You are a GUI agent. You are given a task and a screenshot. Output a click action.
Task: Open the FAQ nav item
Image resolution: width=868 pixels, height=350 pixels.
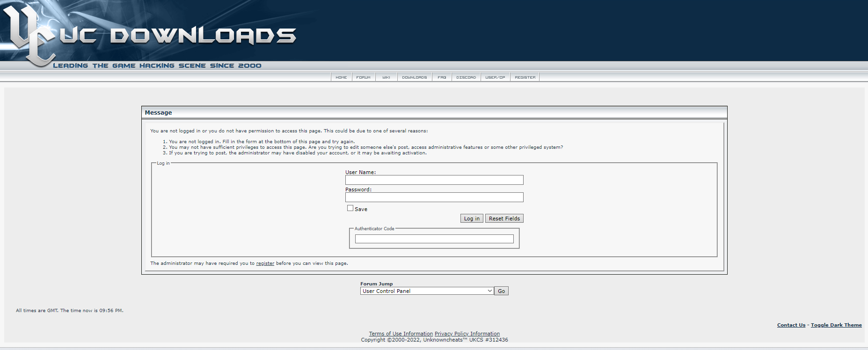click(442, 77)
